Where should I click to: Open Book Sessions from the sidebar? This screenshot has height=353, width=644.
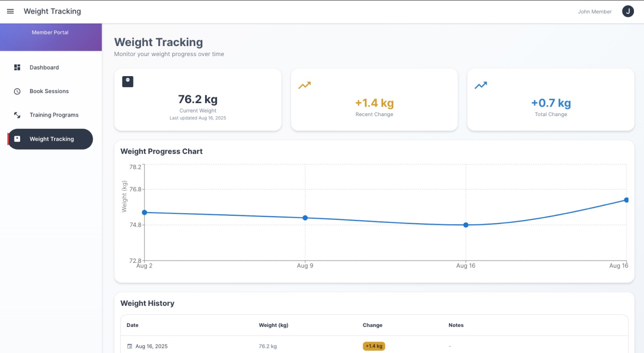click(x=50, y=91)
